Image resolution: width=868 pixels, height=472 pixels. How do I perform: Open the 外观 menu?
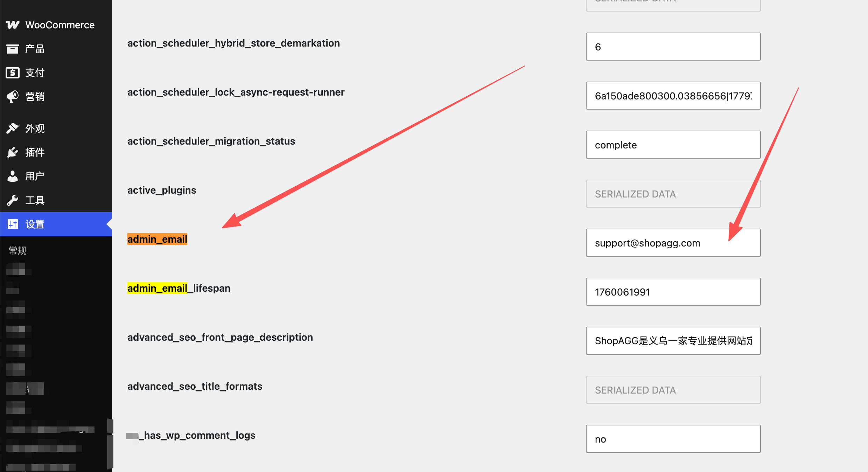pyautogui.click(x=56, y=129)
